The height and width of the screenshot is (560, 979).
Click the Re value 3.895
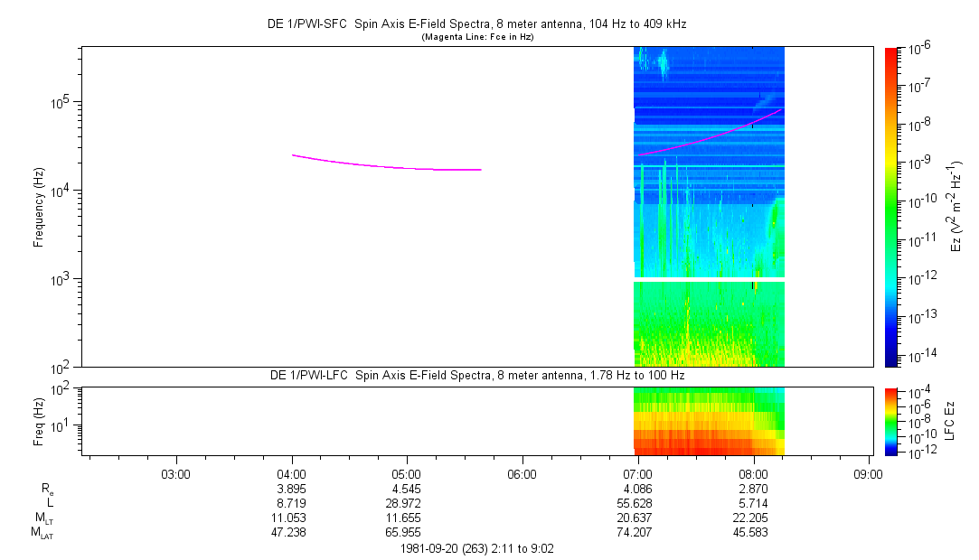291,487
